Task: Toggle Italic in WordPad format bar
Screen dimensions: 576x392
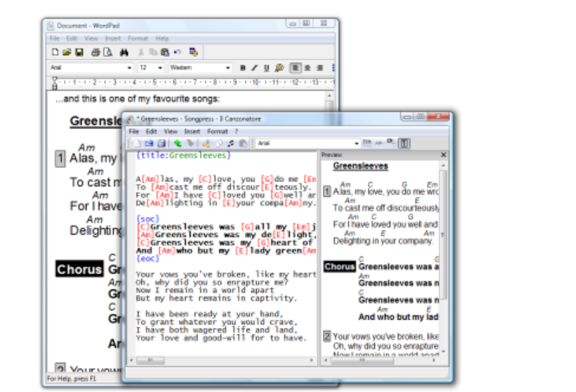Action: (x=254, y=68)
